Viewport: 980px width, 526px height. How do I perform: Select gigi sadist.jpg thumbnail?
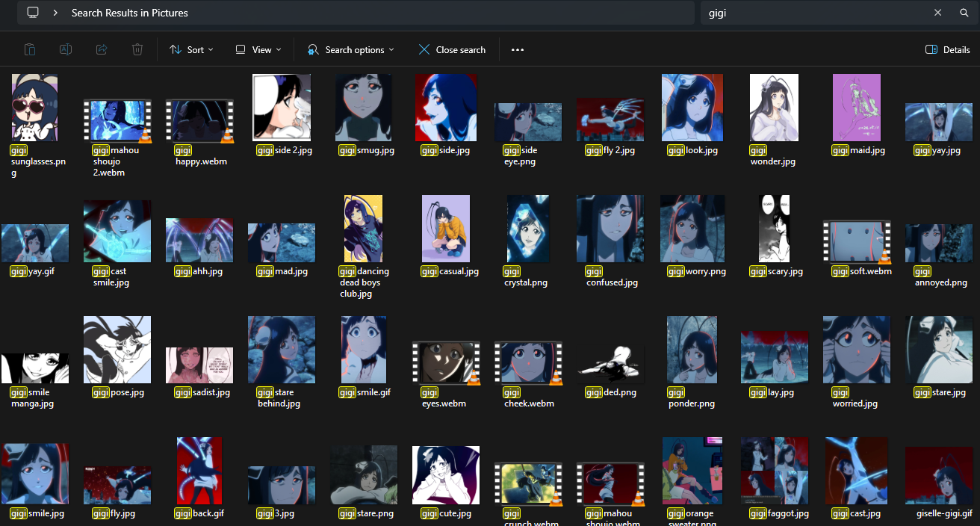(x=199, y=365)
